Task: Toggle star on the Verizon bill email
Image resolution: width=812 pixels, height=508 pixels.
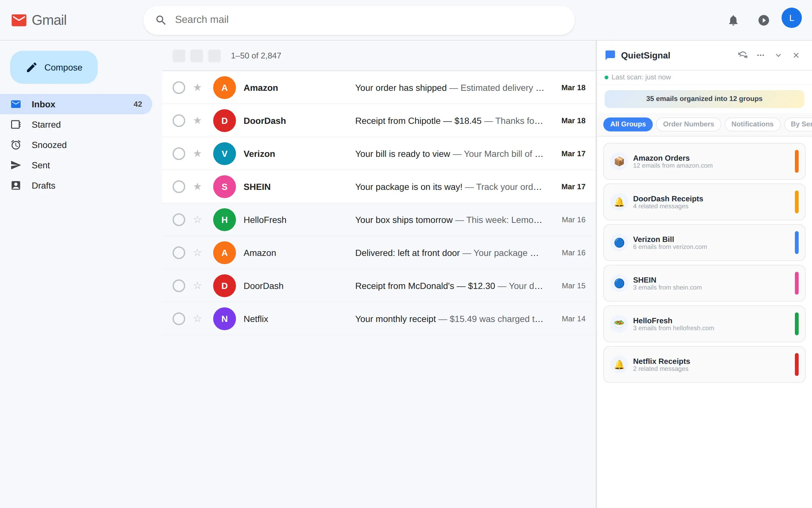Action: click(x=197, y=154)
